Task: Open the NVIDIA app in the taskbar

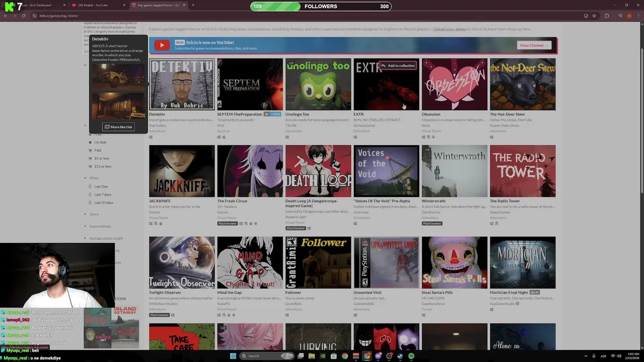Action: tap(323, 356)
